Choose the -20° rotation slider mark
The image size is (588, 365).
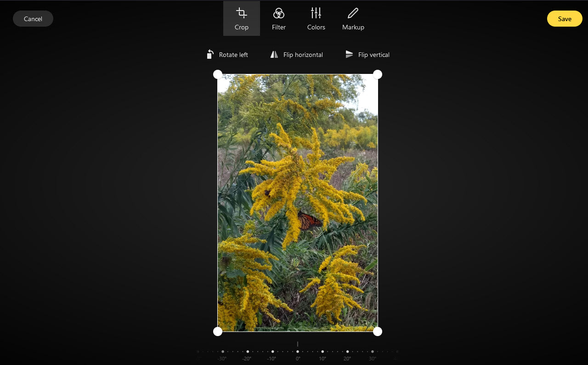(x=248, y=352)
